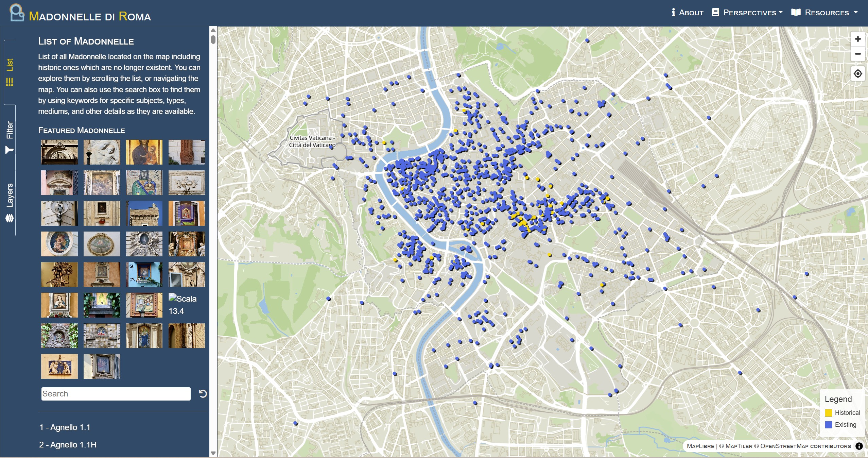
Task: Click the zoom out minus button
Action: point(857,54)
